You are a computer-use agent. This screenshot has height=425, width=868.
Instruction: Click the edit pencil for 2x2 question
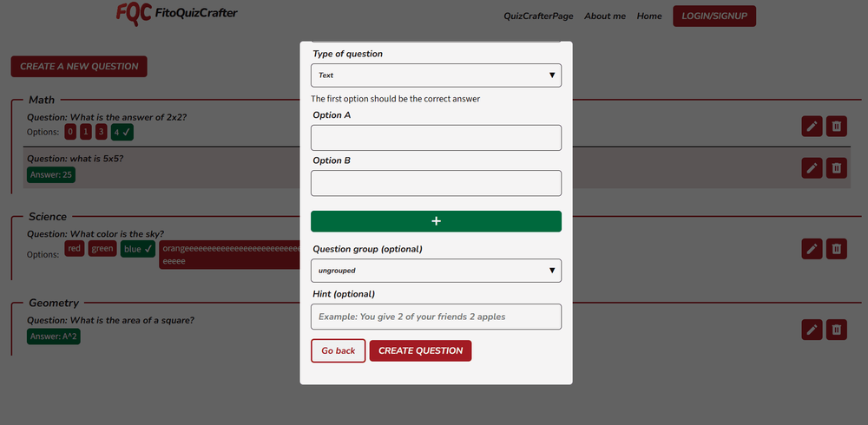pyautogui.click(x=812, y=126)
